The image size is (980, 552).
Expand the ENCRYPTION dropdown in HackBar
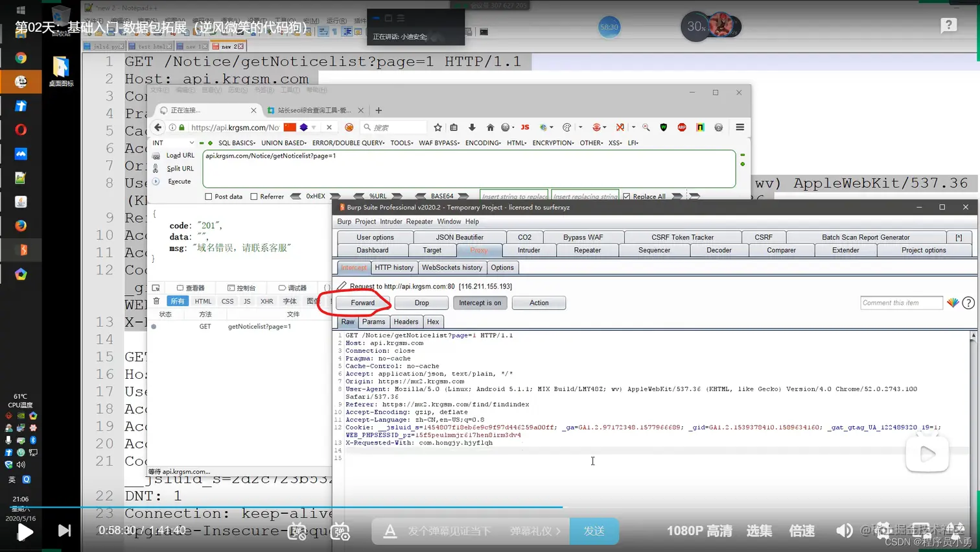[x=553, y=143]
